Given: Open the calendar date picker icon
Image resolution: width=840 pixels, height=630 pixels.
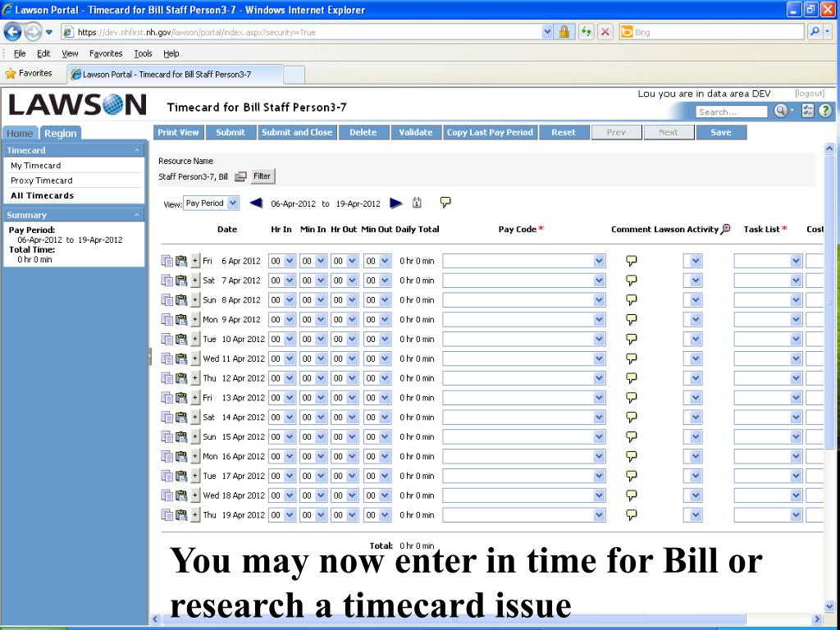Looking at the screenshot, I should [417, 203].
